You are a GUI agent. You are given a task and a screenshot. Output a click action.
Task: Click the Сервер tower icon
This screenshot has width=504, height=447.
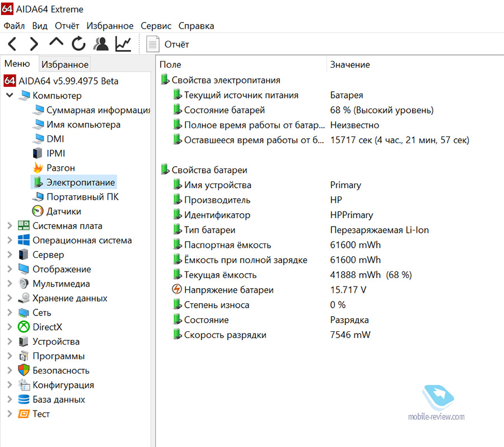[23, 255]
